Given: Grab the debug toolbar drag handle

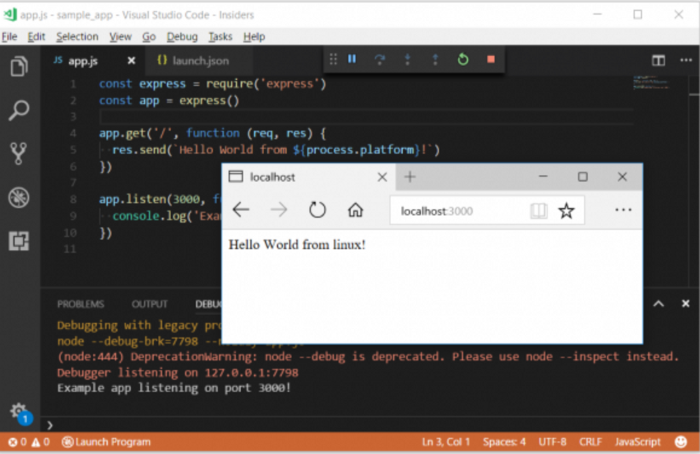Looking at the screenshot, I should (333, 59).
